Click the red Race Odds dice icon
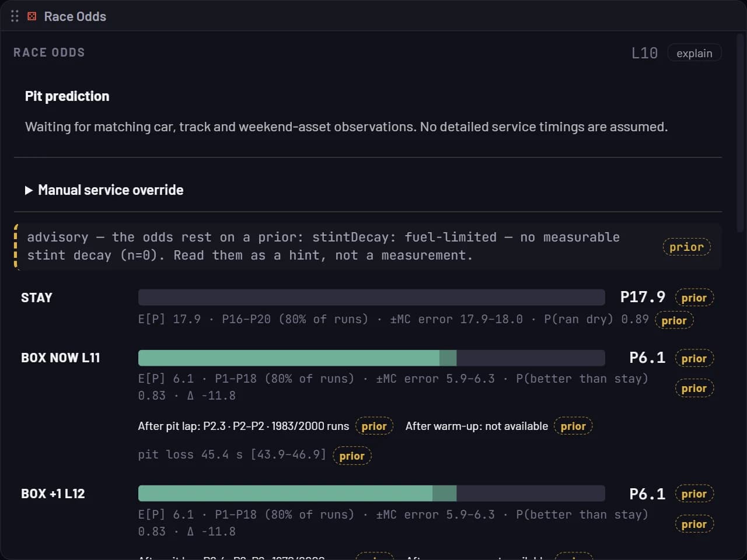This screenshot has height=560, width=747. [x=32, y=16]
